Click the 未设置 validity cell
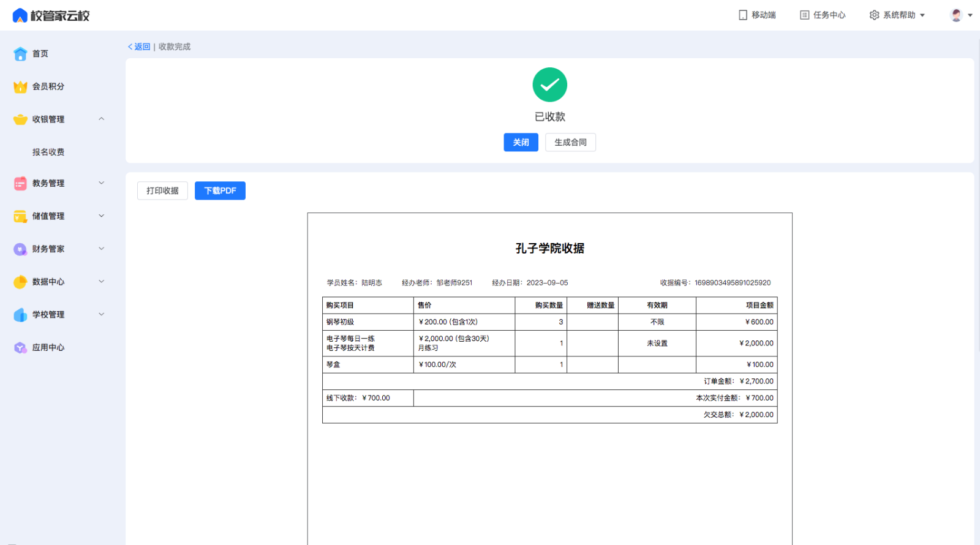 click(657, 344)
